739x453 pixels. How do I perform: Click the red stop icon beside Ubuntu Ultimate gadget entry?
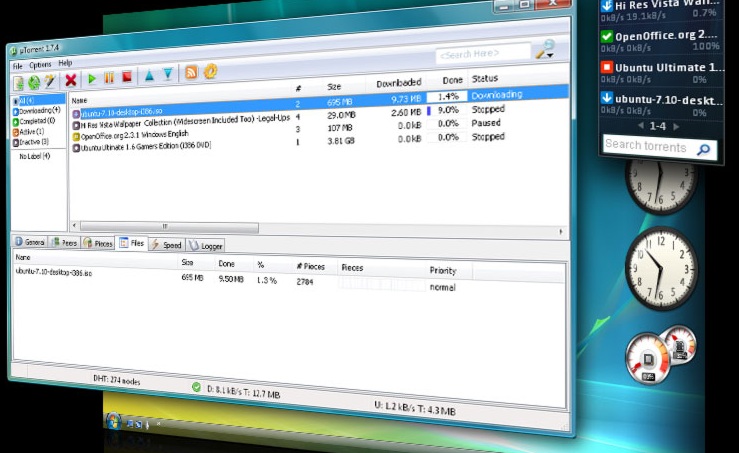[607, 67]
